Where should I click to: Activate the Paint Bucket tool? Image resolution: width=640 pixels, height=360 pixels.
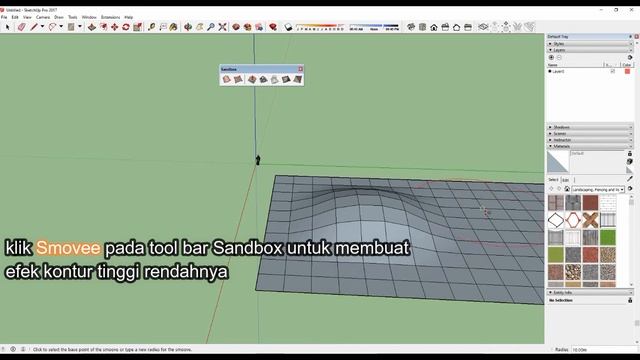(173, 27)
